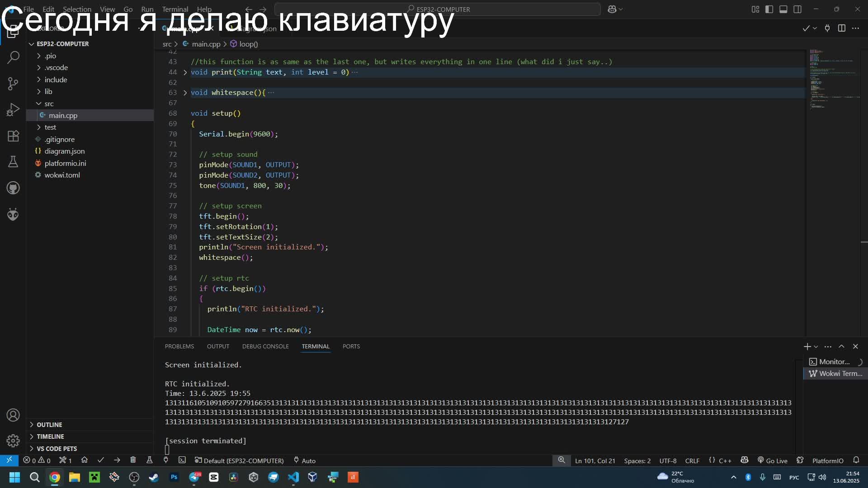Screen dimensions: 868x488
Task: Click the PlatformIO build checkmark in status bar
Action: (x=101, y=460)
